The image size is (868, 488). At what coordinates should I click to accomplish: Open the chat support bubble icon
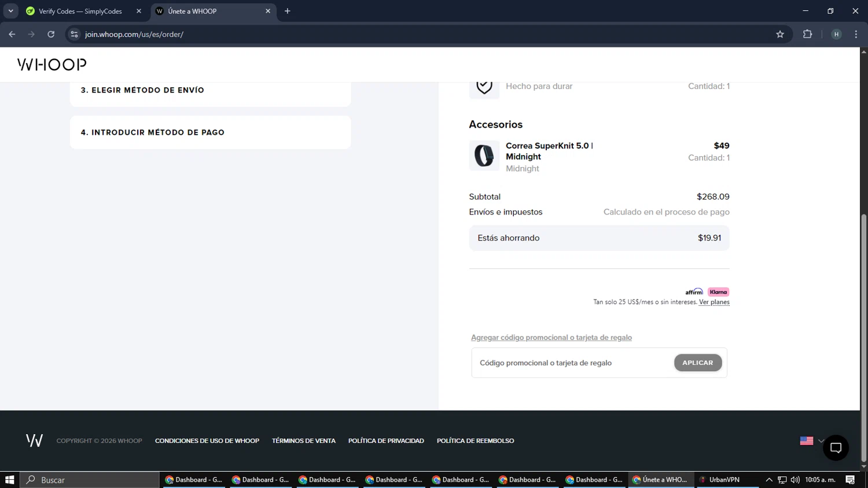(836, 448)
